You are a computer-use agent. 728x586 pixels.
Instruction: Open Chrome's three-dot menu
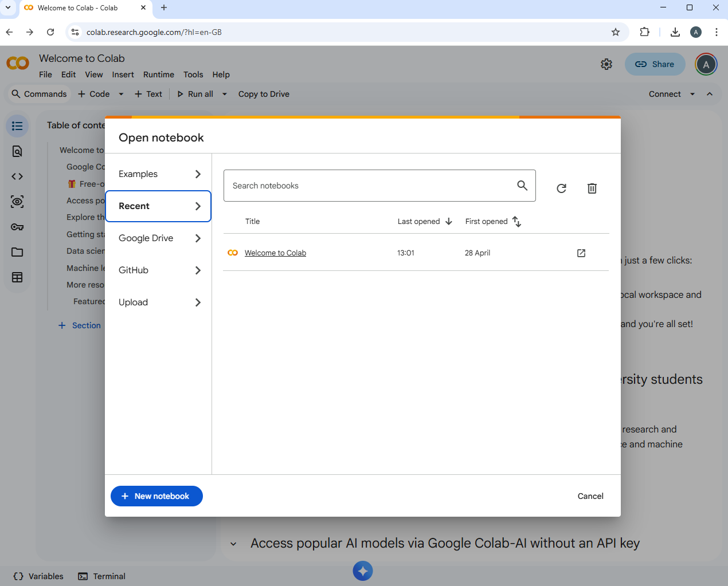tap(717, 32)
